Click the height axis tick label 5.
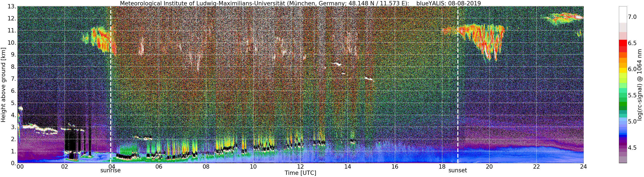 (x=13, y=103)
